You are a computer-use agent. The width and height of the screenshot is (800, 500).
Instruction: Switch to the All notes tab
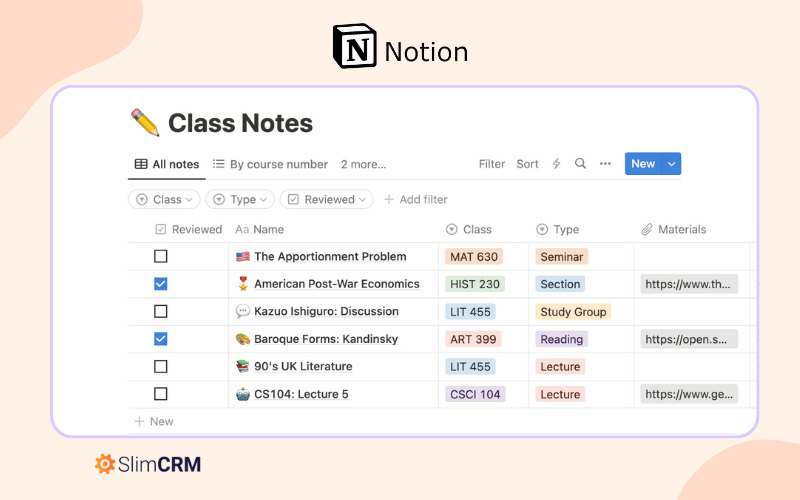coord(167,164)
